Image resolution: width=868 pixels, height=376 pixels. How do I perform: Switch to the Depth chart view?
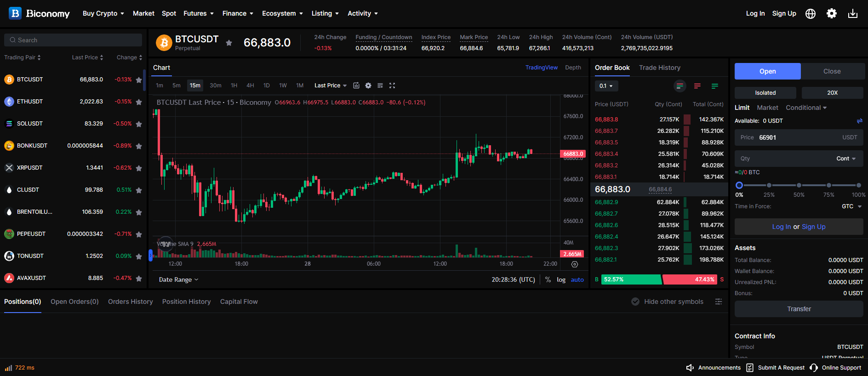pyautogui.click(x=573, y=68)
